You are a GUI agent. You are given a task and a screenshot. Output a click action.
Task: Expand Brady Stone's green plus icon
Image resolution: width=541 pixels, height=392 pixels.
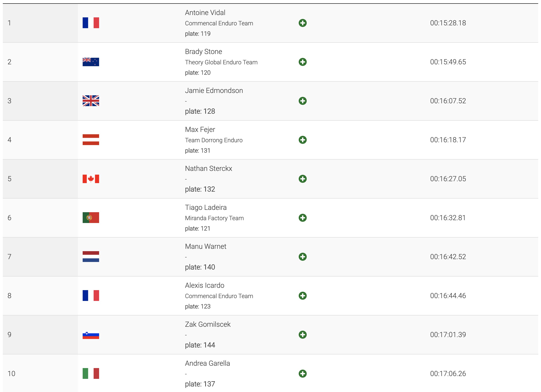[x=302, y=62]
